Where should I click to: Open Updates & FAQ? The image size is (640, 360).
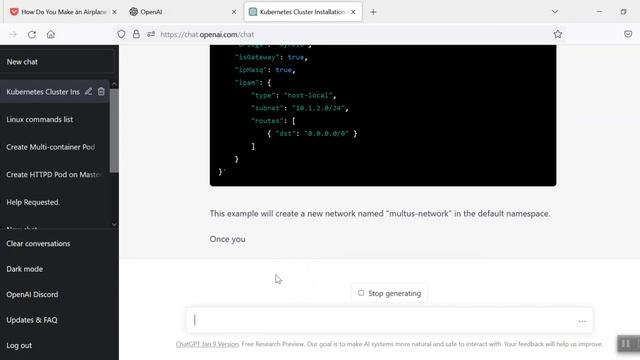coord(32,320)
